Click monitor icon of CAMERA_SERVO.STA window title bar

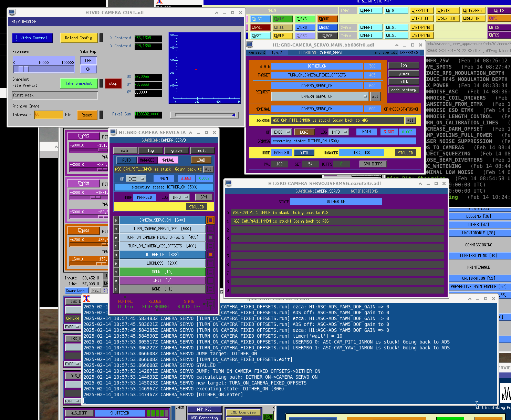coord(113,132)
